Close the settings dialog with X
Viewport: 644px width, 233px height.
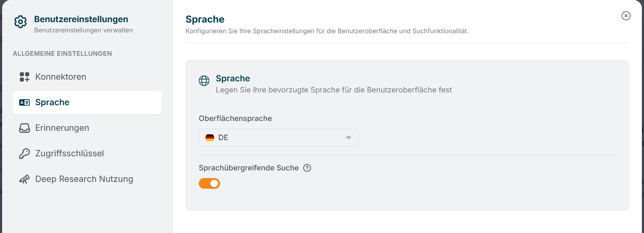coord(626,16)
